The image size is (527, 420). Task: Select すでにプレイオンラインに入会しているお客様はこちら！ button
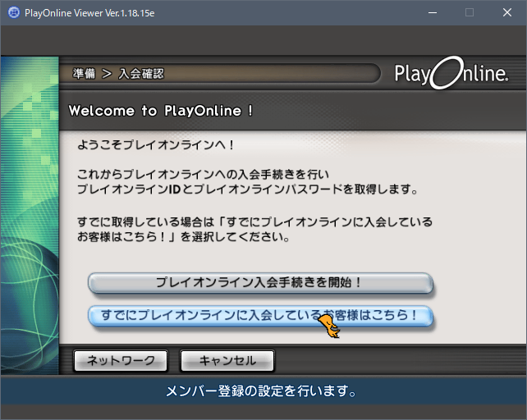[260, 316]
